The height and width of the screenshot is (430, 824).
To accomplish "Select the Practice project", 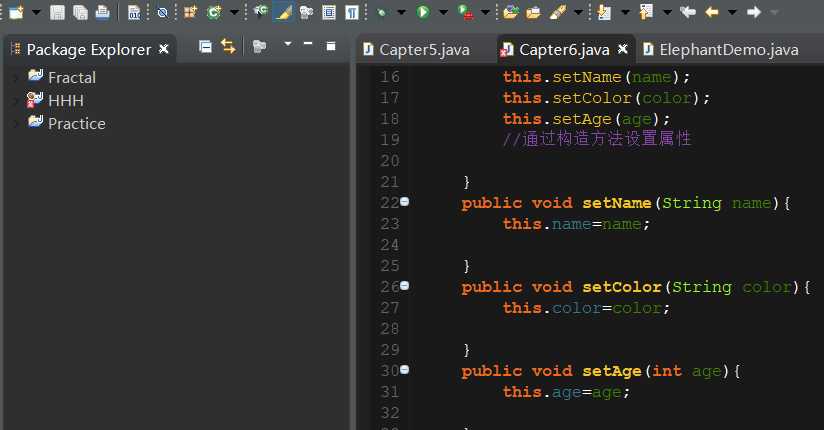I will coord(77,124).
